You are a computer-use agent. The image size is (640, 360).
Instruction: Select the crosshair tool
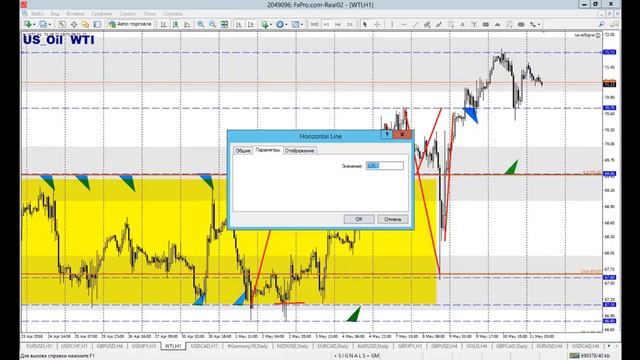point(377,24)
